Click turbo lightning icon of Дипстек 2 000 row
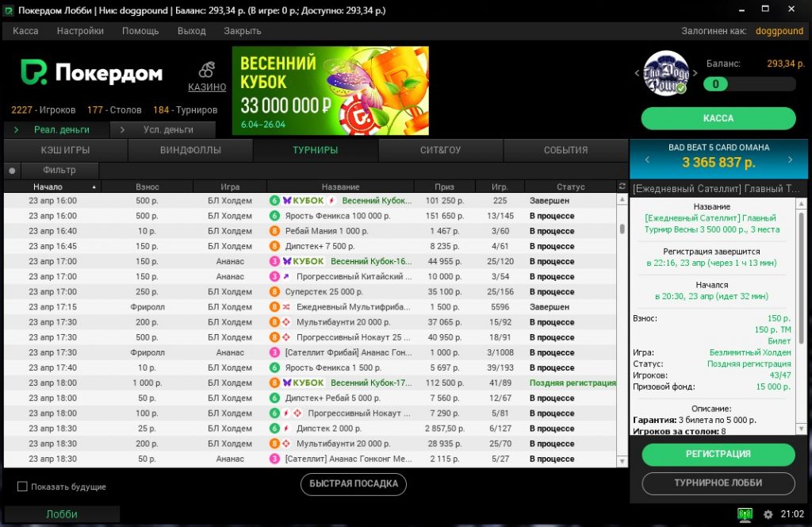 (285, 429)
